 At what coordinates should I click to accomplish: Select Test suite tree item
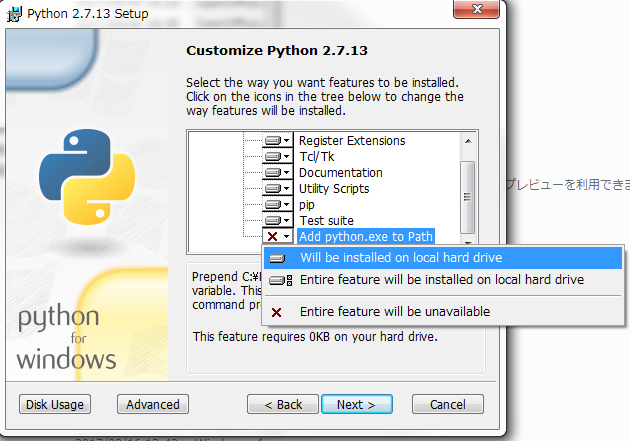point(326,220)
